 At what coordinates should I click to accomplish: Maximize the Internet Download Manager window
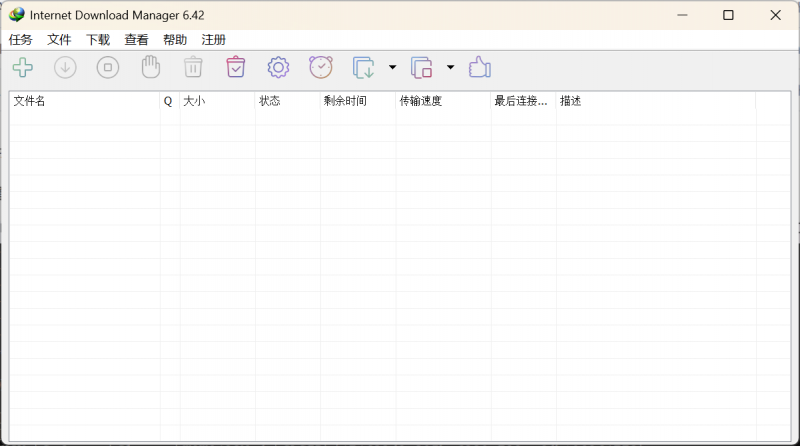coord(729,15)
